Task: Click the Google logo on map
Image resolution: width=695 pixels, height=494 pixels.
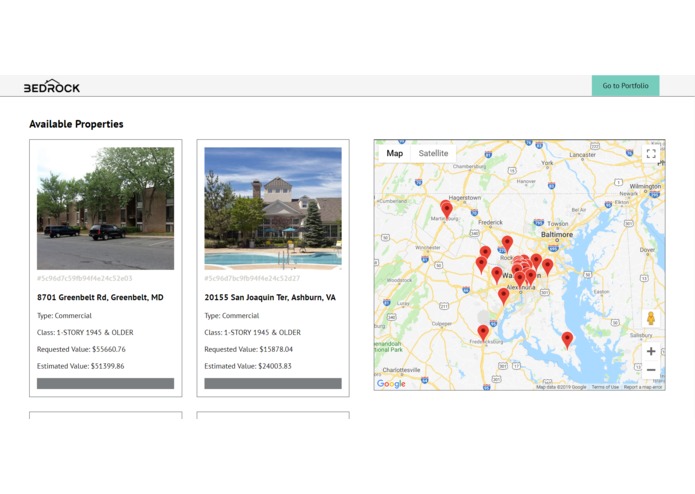Action: 391,384
